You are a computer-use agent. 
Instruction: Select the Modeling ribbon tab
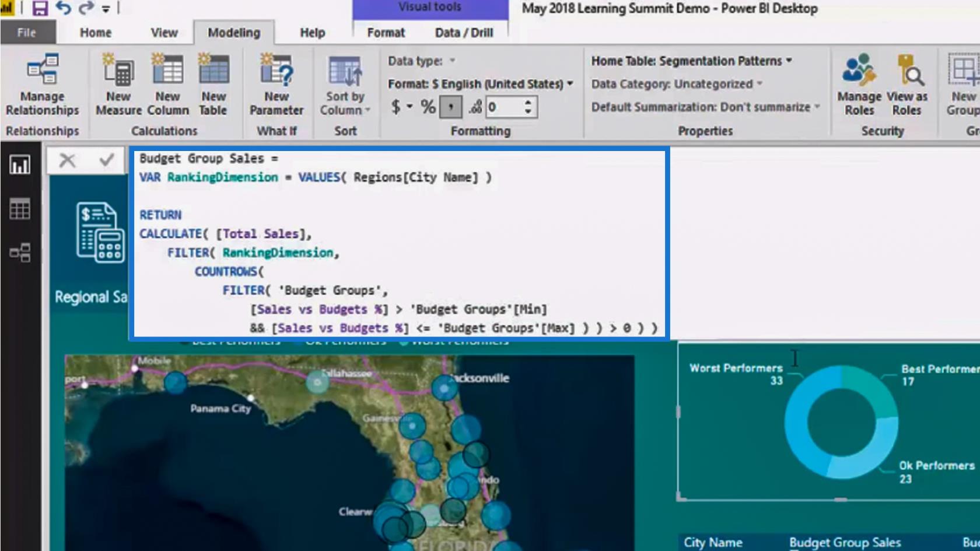pos(234,33)
